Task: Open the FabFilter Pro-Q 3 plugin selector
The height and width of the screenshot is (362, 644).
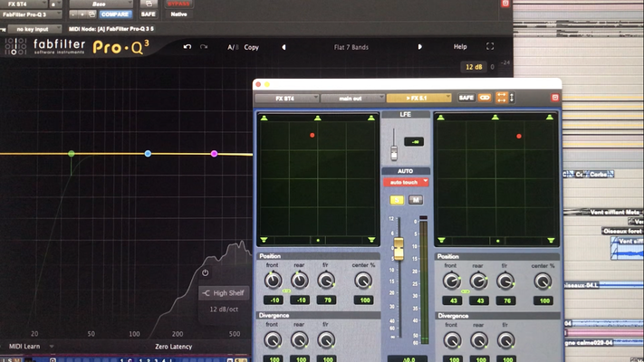Action: 31,14
